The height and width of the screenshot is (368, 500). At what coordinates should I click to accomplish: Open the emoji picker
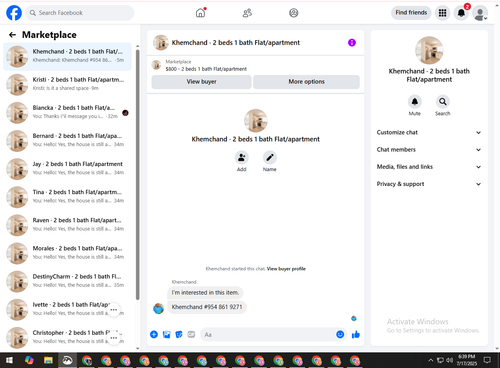(x=340, y=334)
